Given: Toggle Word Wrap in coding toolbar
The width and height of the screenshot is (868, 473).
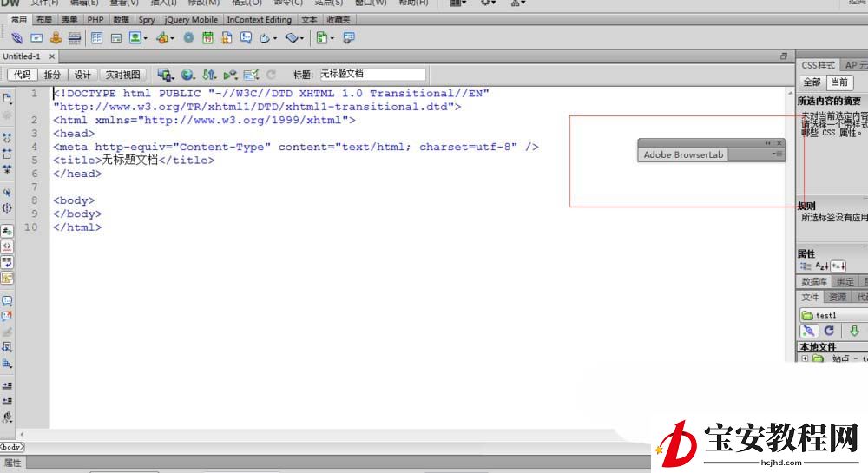Looking at the screenshot, I should [x=7, y=262].
